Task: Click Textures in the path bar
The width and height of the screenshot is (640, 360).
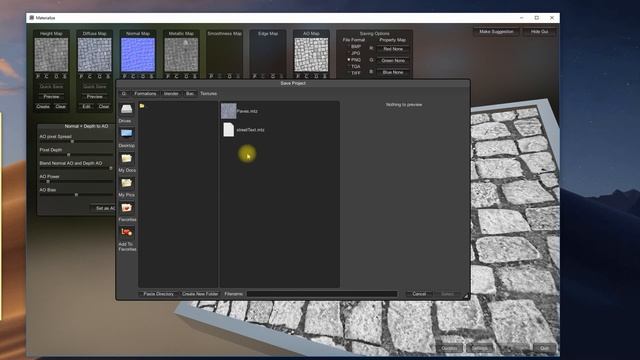Action: 209,93
